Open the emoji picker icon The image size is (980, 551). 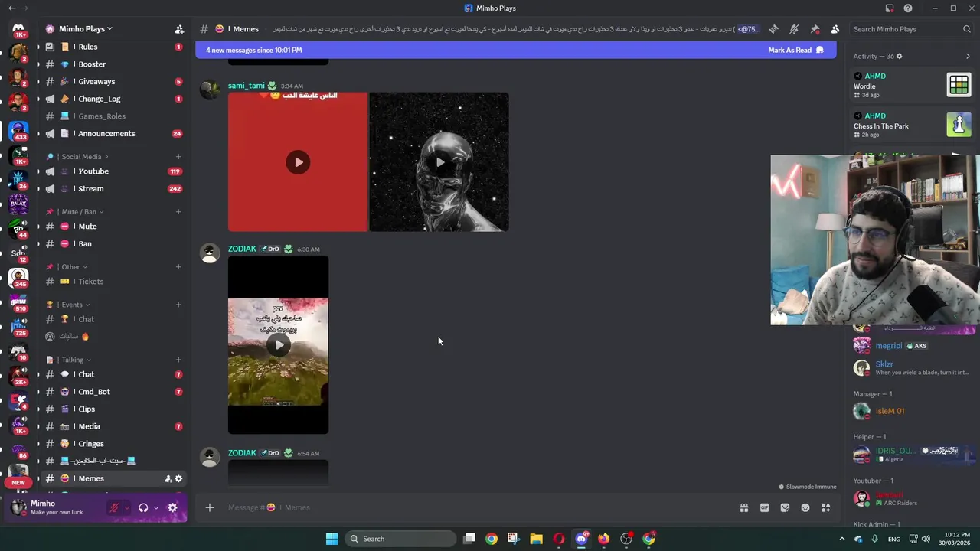pos(805,508)
